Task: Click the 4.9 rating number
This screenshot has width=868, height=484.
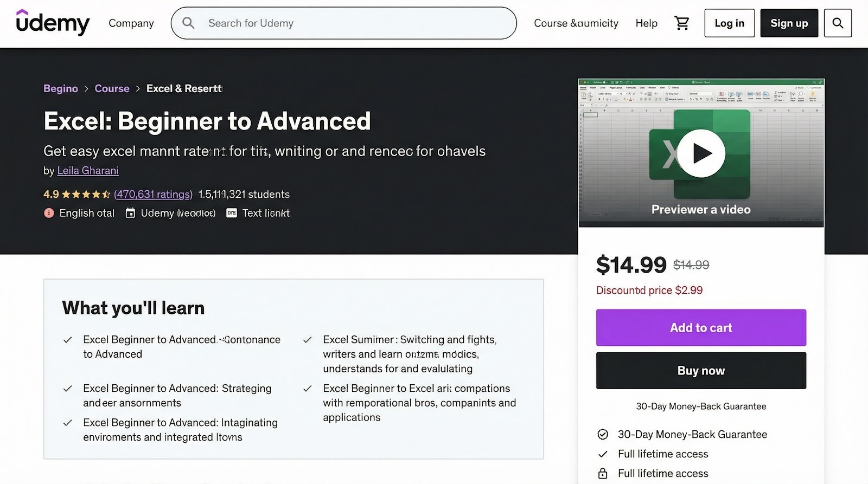Action: tap(51, 194)
